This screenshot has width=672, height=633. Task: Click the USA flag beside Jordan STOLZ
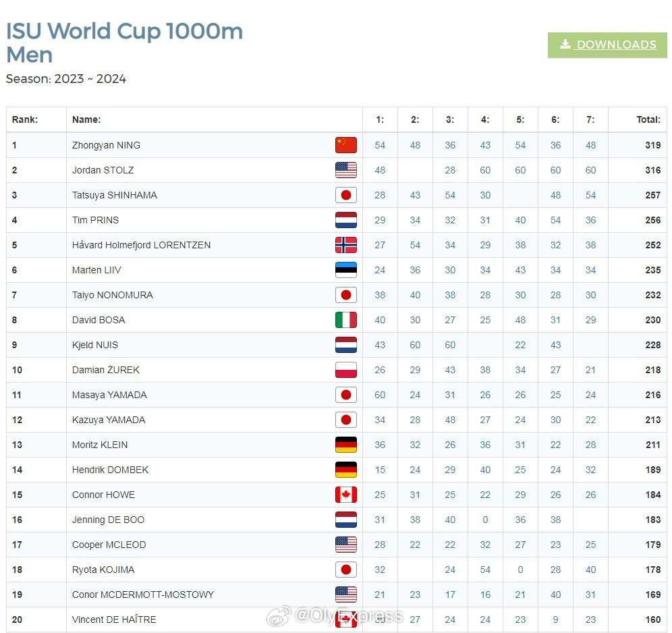pos(345,170)
